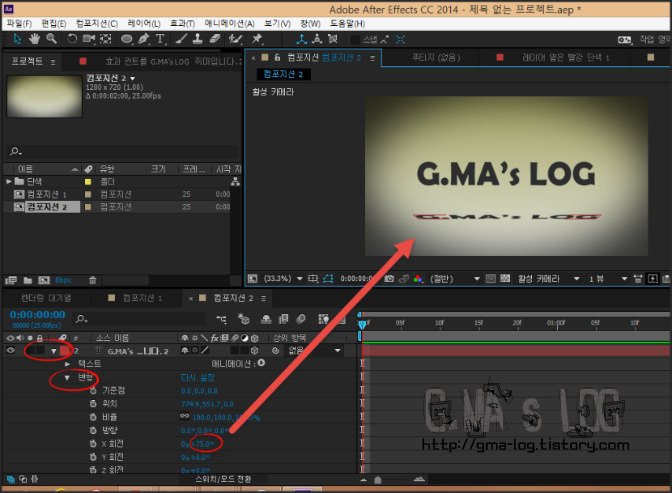Open the parent 없음 dropdown for text layer
This screenshot has width=672, height=493.
point(315,351)
